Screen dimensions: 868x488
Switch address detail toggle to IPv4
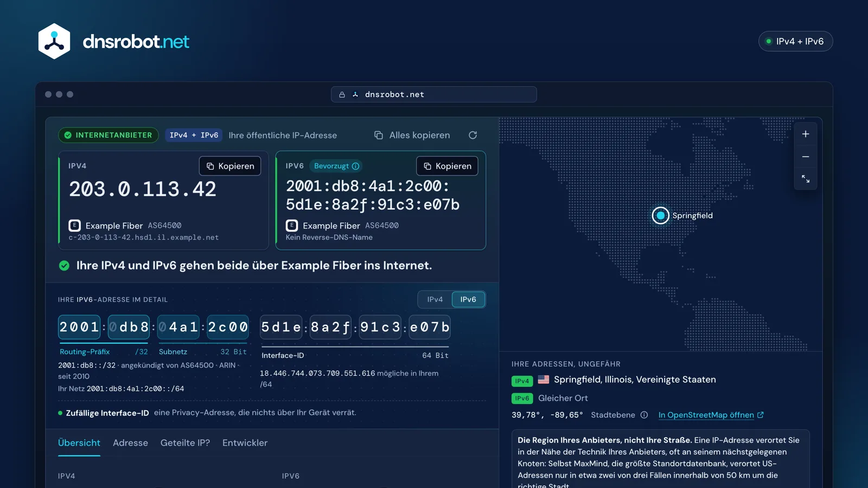pos(435,299)
